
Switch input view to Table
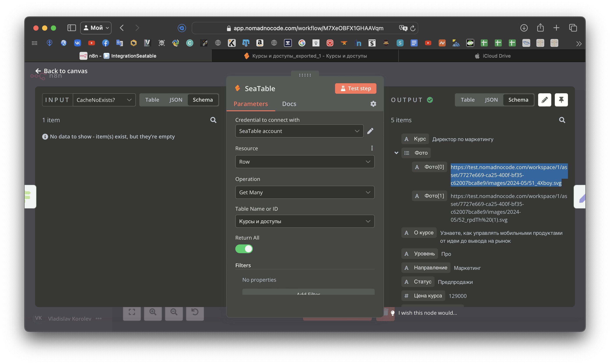point(152,100)
